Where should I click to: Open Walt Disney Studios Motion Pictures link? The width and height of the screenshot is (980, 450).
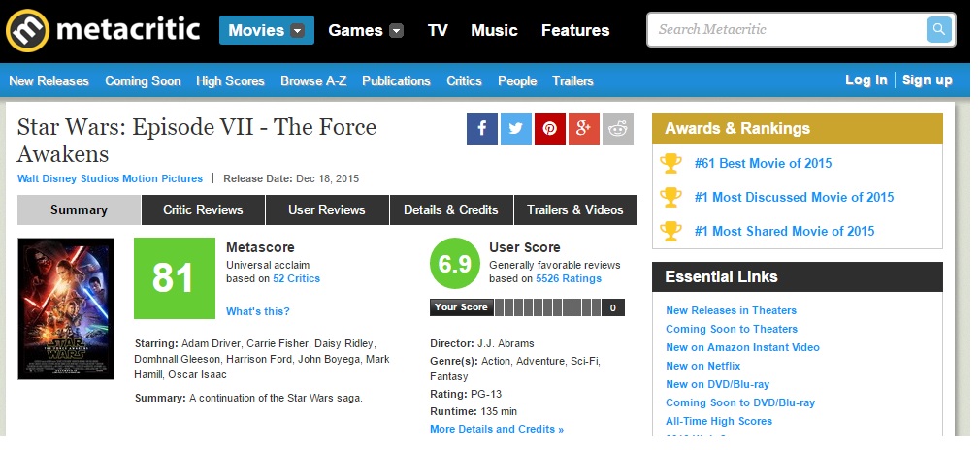tap(110, 178)
